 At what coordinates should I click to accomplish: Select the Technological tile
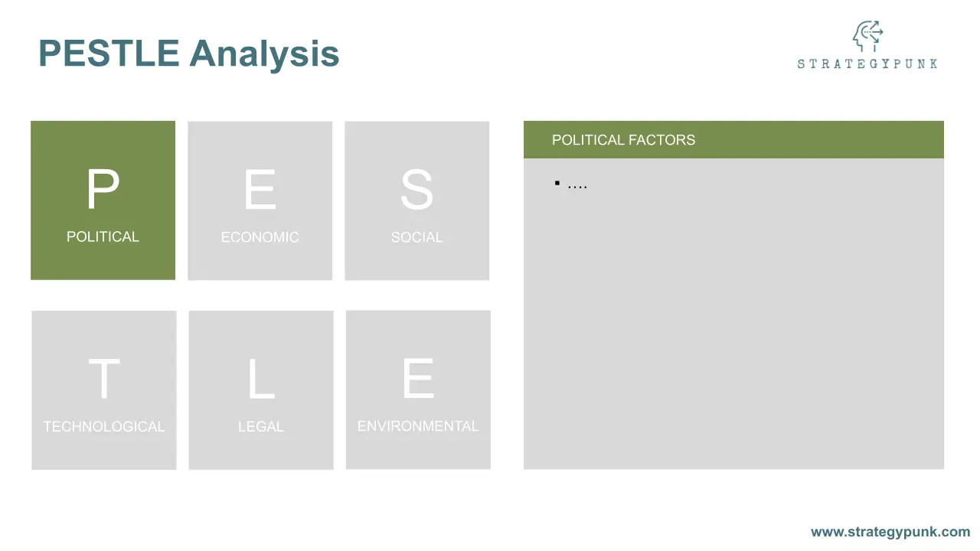click(x=103, y=390)
